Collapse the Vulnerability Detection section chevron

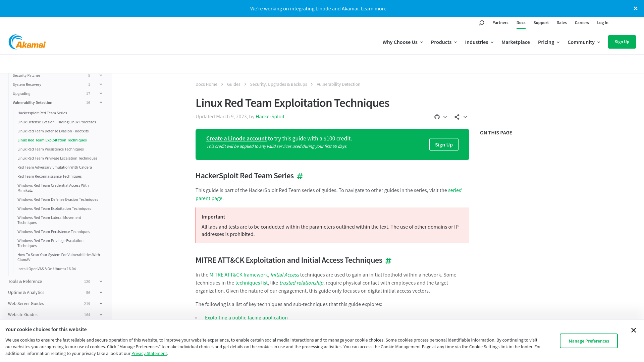coord(101,103)
